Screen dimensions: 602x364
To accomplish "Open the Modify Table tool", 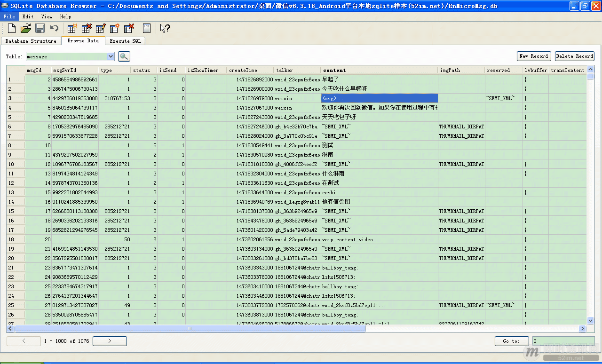I will tap(100, 28).
